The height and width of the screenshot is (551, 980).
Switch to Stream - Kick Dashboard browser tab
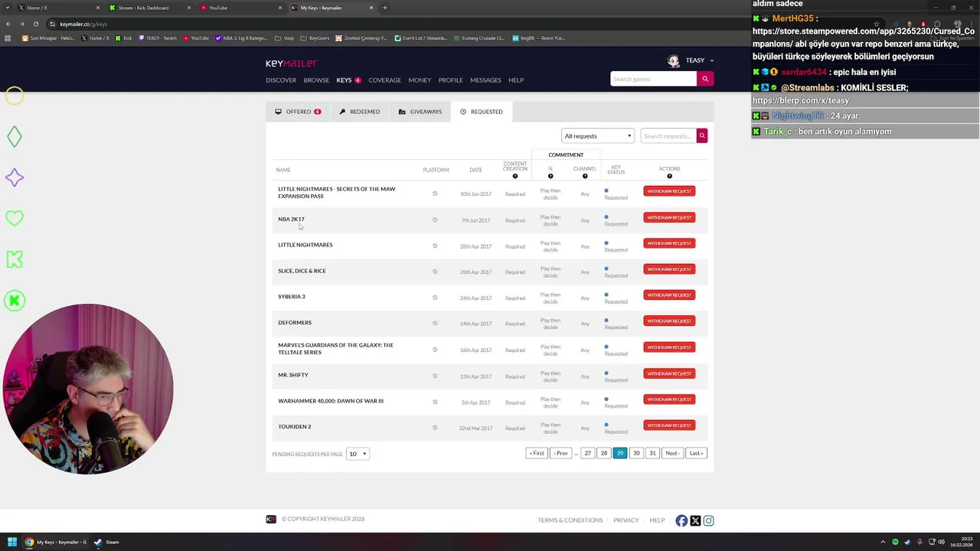pyautogui.click(x=149, y=8)
